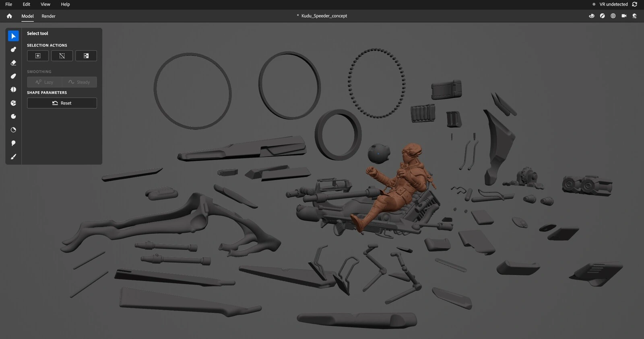
Task: Enable Steady smoothing mode
Action: [79, 82]
